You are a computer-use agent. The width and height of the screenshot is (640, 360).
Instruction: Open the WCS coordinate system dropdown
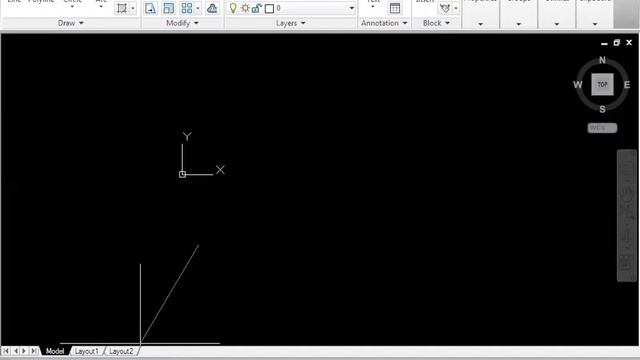tap(602, 128)
